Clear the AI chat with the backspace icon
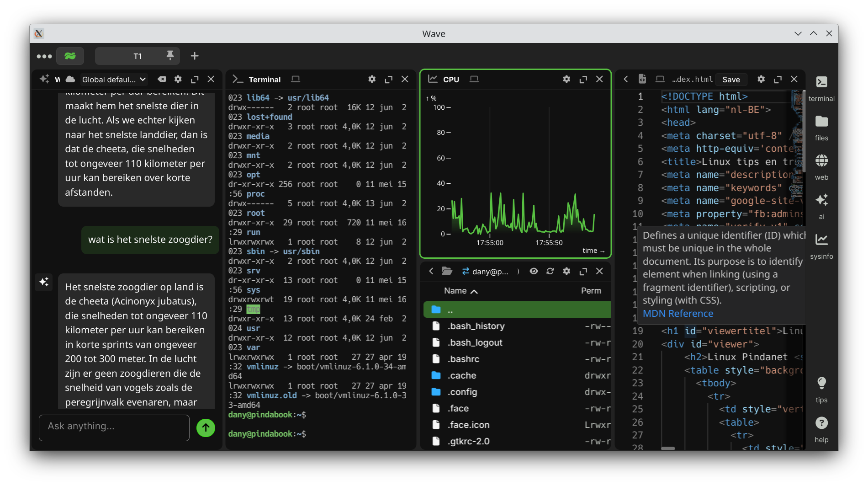The height and width of the screenshot is (486, 868). (x=162, y=79)
